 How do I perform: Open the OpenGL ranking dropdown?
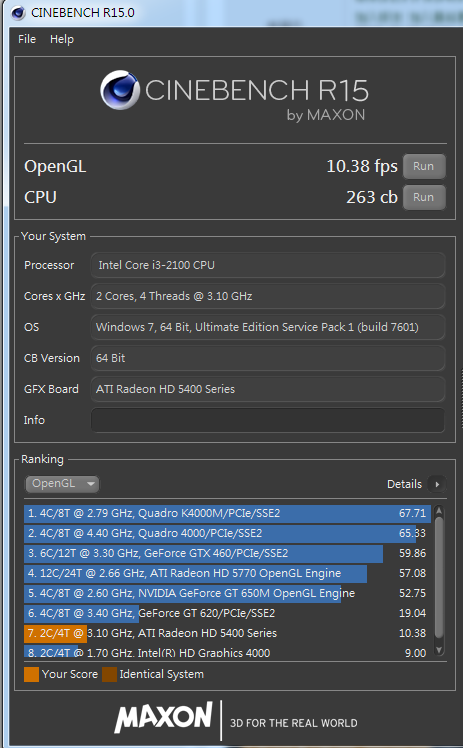tap(62, 484)
